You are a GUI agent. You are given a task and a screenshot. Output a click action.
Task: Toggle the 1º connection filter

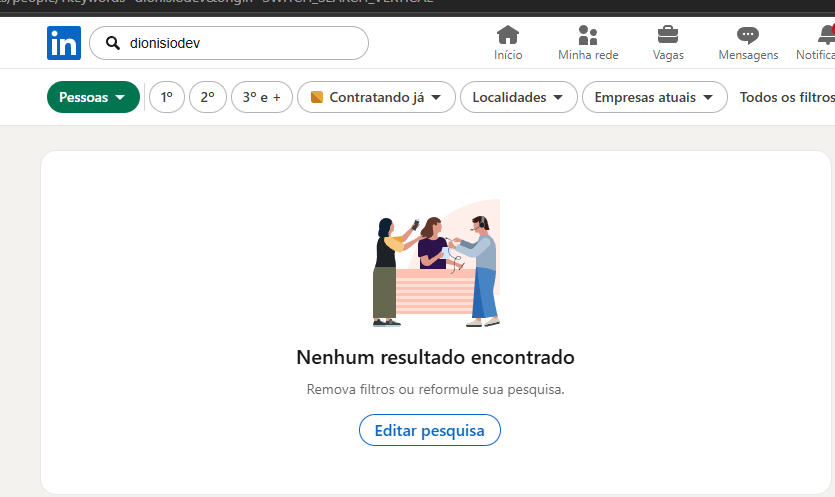(x=167, y=97)
